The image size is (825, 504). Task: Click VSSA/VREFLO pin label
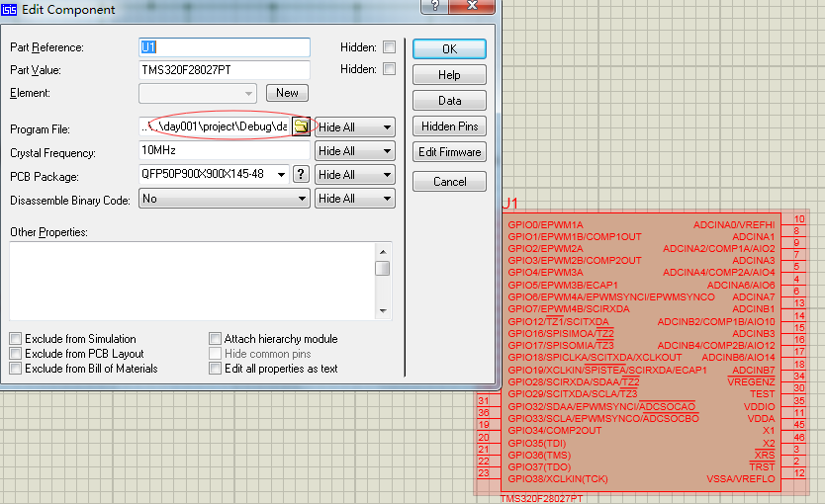741,478
